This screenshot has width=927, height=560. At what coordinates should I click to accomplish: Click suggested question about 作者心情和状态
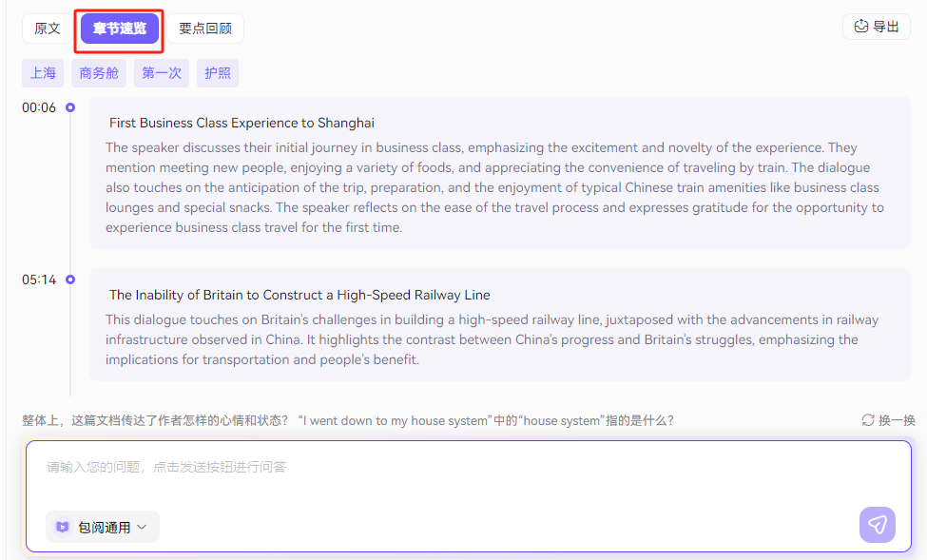coord(155,420)
